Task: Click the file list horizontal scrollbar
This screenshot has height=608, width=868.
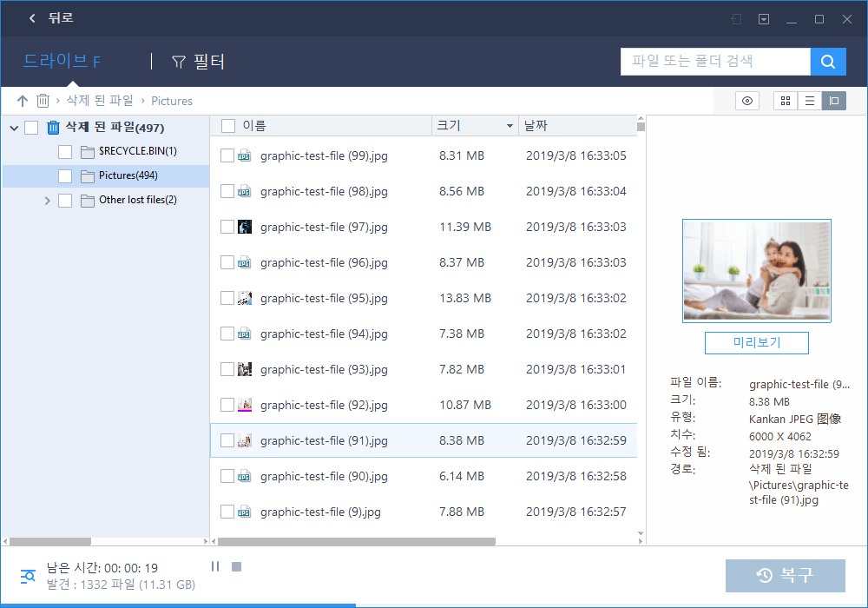Action: [357, 541]
